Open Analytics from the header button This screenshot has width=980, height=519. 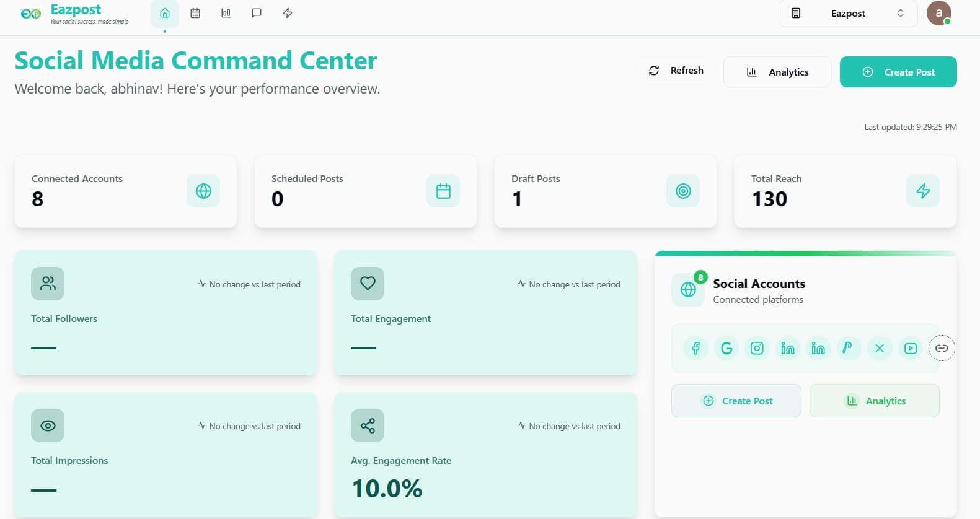[777, 72]
